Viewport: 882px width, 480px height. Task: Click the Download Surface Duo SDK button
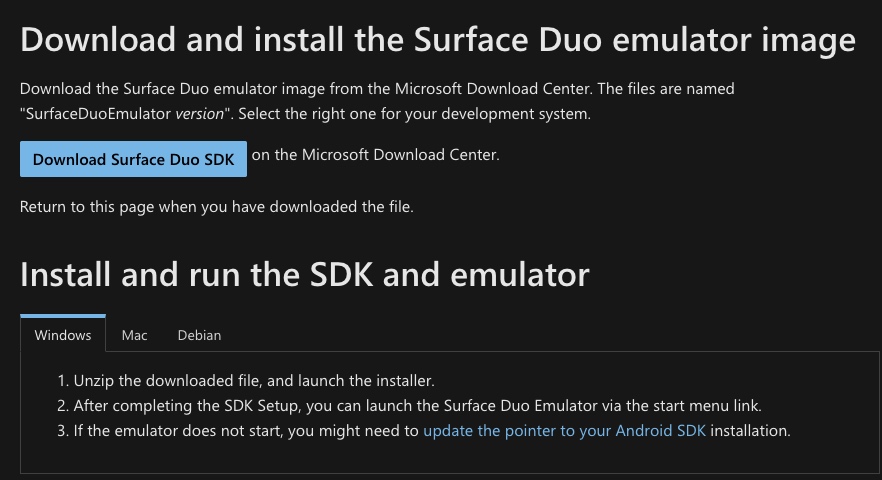133,159
